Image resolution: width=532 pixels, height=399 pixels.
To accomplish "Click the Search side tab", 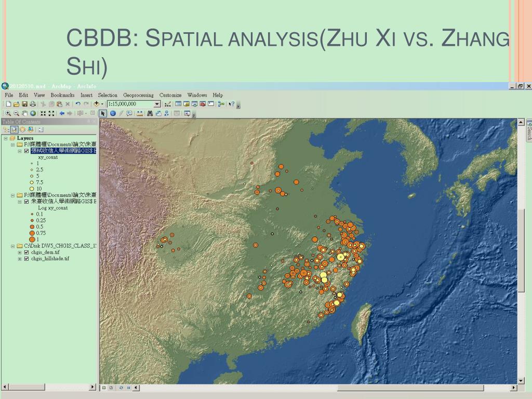I will pos(529,130).
